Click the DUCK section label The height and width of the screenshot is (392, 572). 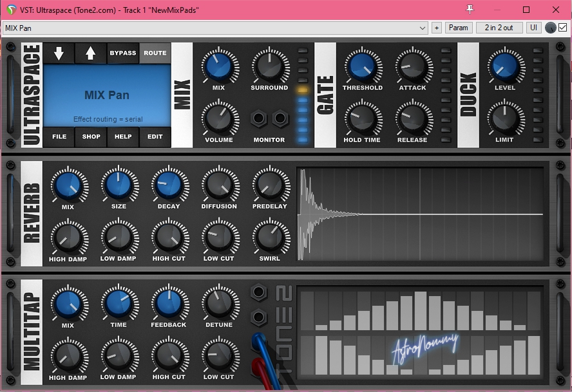(x=468, y=95)
